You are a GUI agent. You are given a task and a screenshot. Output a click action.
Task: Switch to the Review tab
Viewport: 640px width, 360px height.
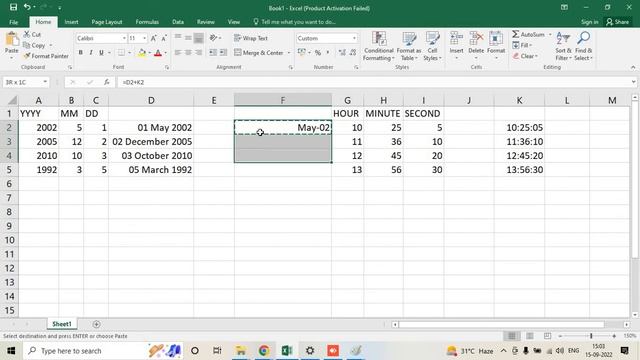click(x=206, y=22)
